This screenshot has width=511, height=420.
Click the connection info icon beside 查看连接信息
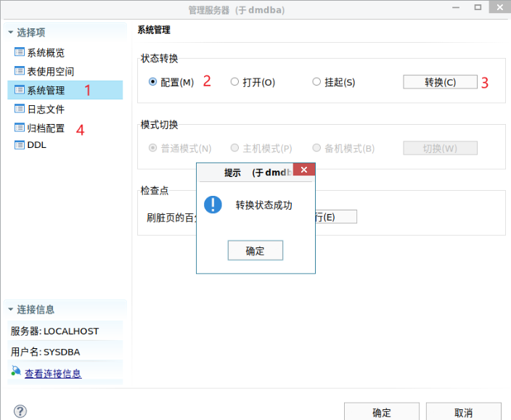[16, 371]
